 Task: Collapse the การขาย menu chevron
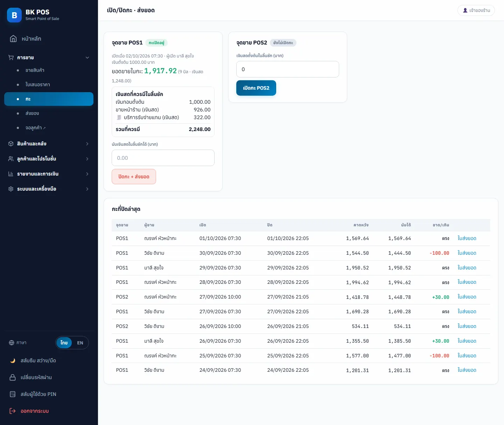click(x=87, y=57)
